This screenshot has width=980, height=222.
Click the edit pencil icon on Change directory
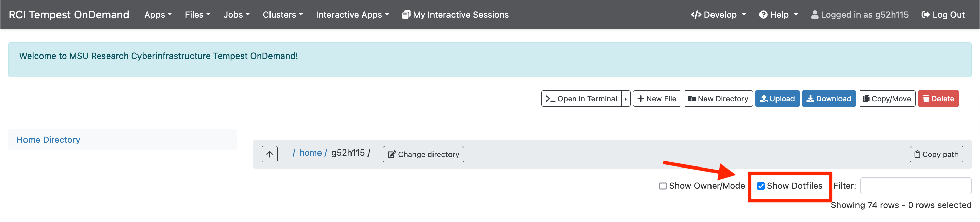click(391, 154)
